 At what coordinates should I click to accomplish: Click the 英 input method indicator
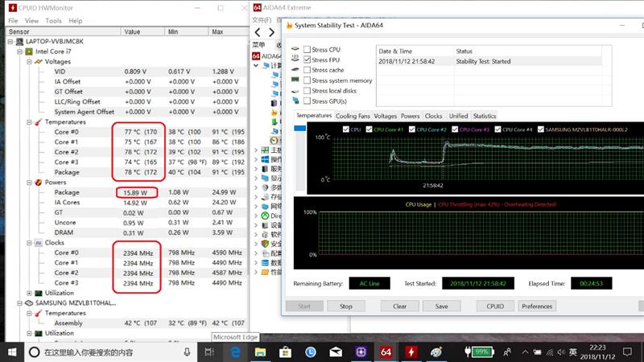(573, 352)
